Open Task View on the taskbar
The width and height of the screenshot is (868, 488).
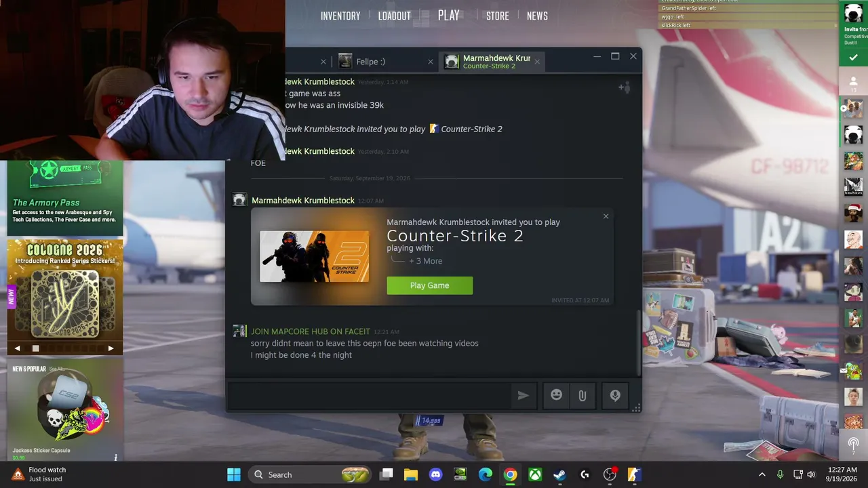[387, 474]
